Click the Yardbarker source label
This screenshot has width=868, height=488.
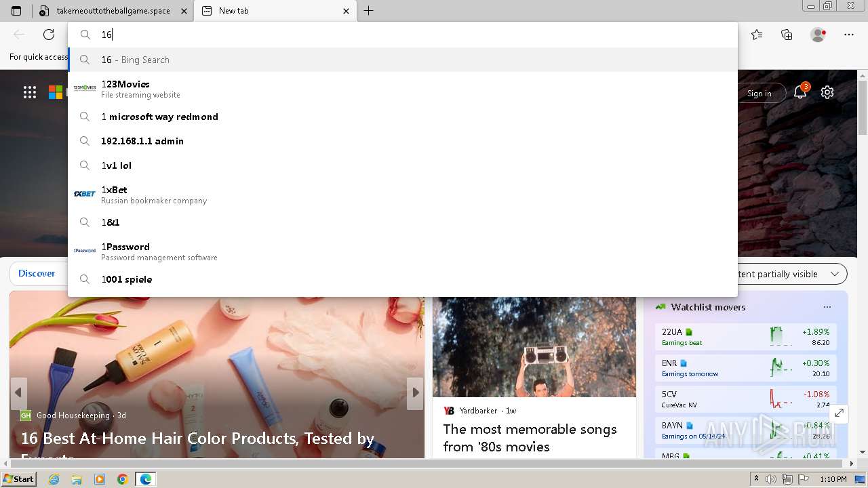(x=478, y=411)
